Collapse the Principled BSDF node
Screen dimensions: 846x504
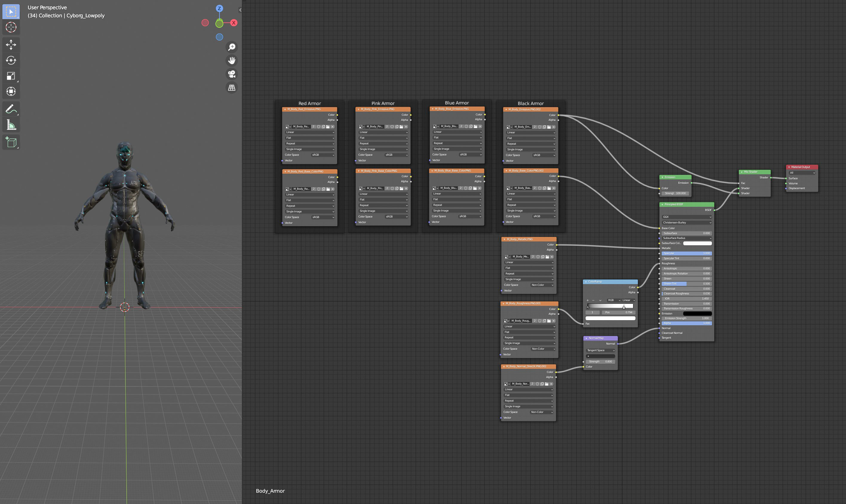pyautogui.click(x=662, y=204)
